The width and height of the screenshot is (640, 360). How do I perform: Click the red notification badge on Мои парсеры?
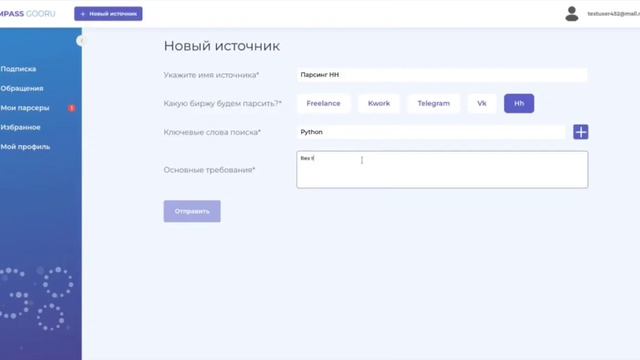click(x=71, y=108)
